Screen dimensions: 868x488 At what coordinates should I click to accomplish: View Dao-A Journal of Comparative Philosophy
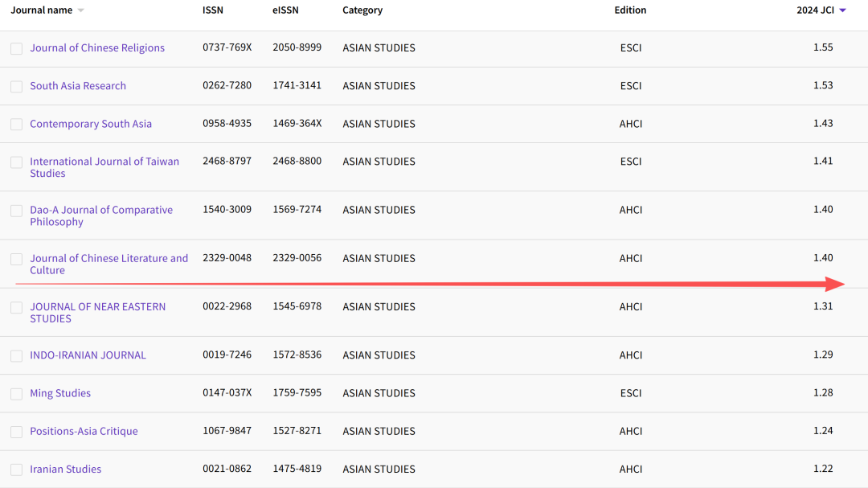pos(101,210)
